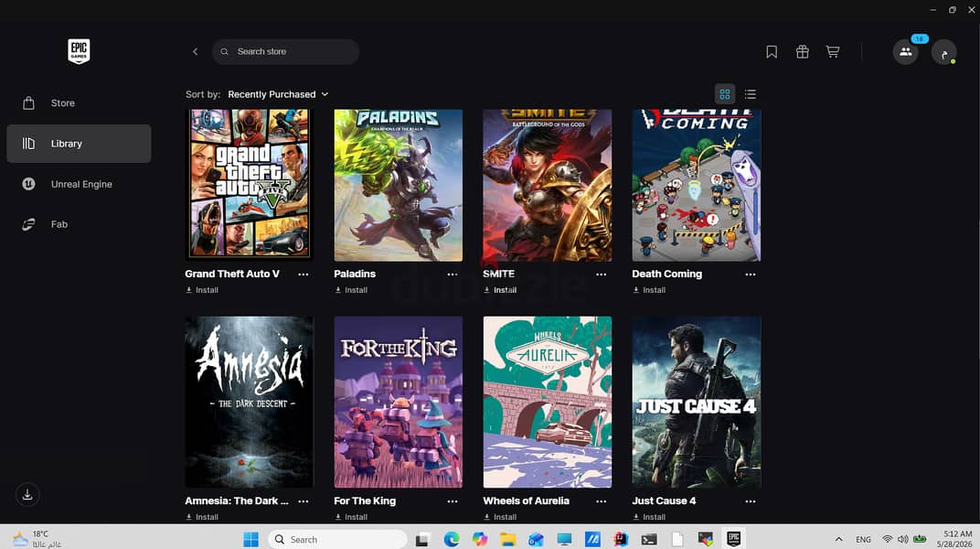
Task: Open options menu for Amnesia: The Dark Descent
Action: point(304,501)
